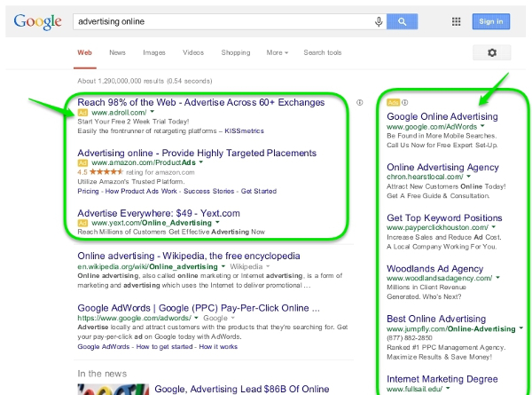
Task: Click 'How it works' sitelink
Action: coord(218,347)
